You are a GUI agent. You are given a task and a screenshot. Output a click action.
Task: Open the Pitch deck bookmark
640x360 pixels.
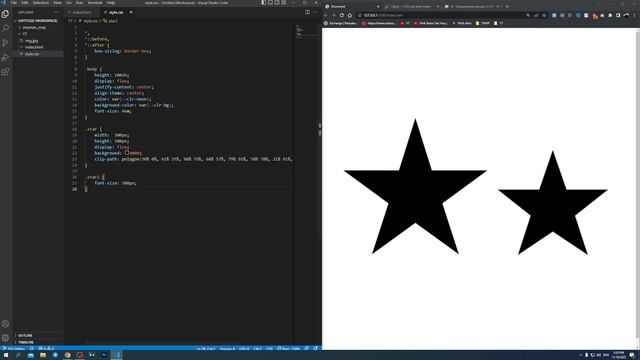[462, 23]
